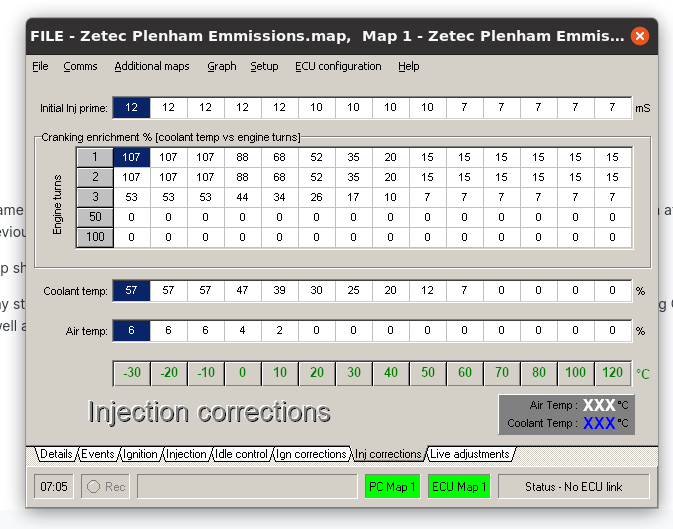673x529 pixels.
Task: Click the 60 °C temperature header
Action: tap(464, 373)
